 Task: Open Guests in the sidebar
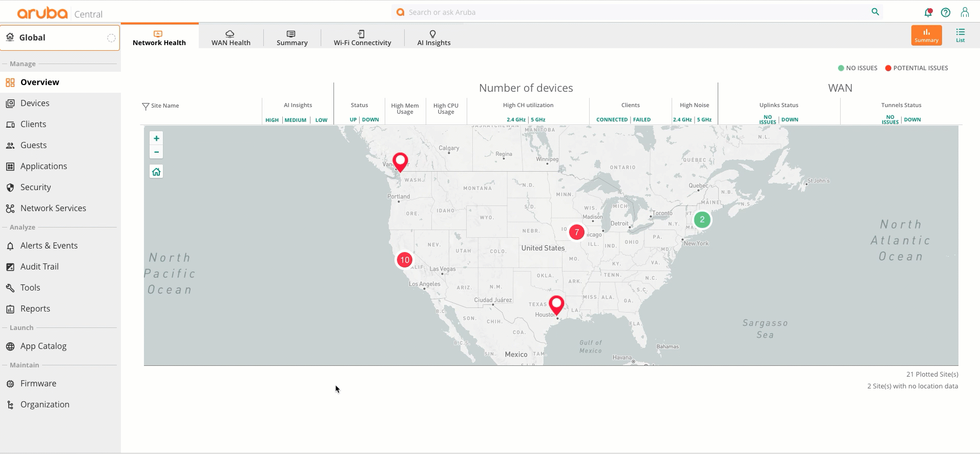[x=60, y=145]
